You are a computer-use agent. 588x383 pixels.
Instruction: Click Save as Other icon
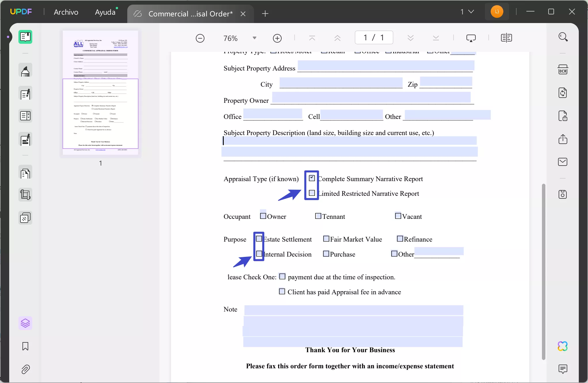pyautogui.click(x=563, y=194)
